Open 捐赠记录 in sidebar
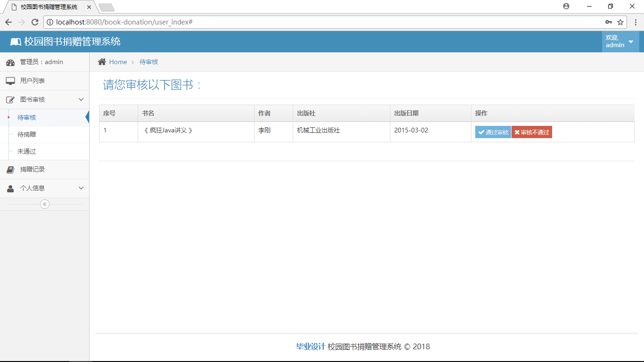644x362 pixels. tap(44, 170)
